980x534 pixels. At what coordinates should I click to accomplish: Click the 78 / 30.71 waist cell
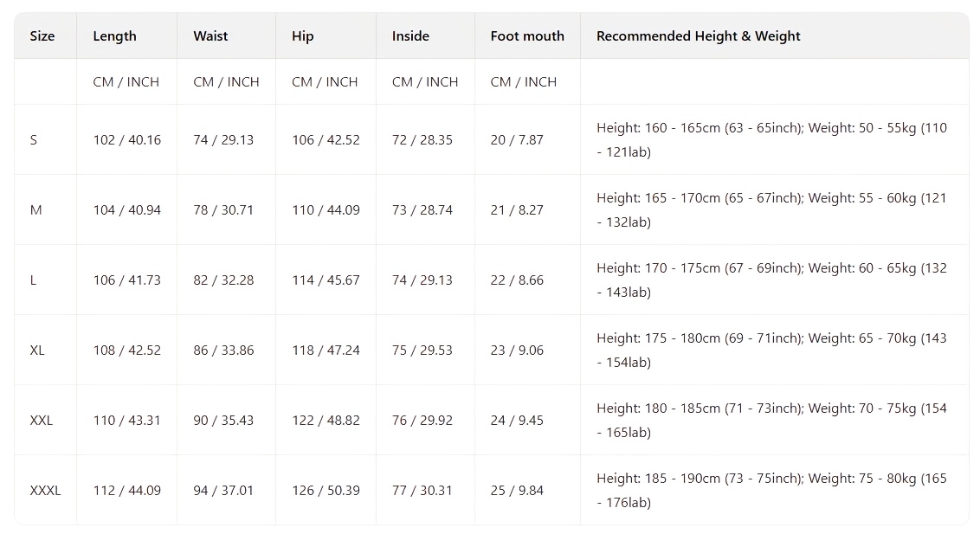pos(223,210)
